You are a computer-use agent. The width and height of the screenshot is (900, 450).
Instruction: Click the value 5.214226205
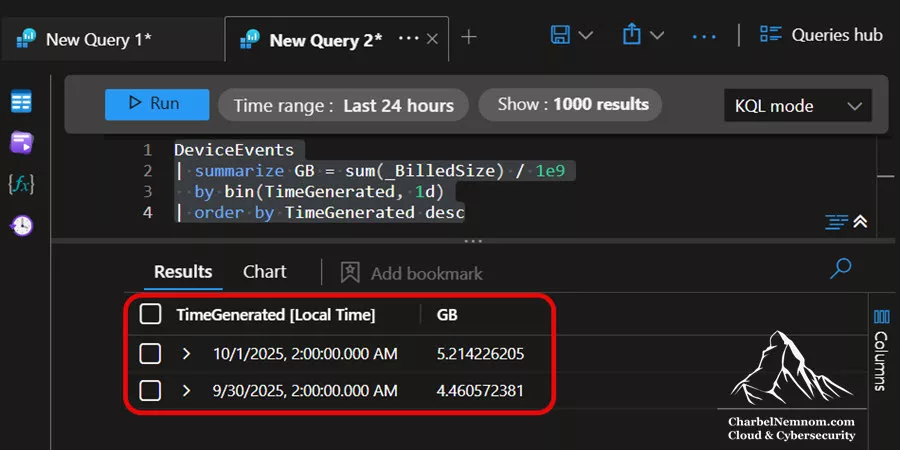click(480, 354)
